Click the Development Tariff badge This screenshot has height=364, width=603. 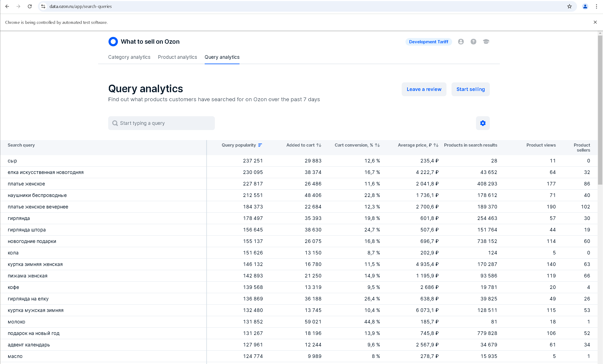click(x=429, y=42)
